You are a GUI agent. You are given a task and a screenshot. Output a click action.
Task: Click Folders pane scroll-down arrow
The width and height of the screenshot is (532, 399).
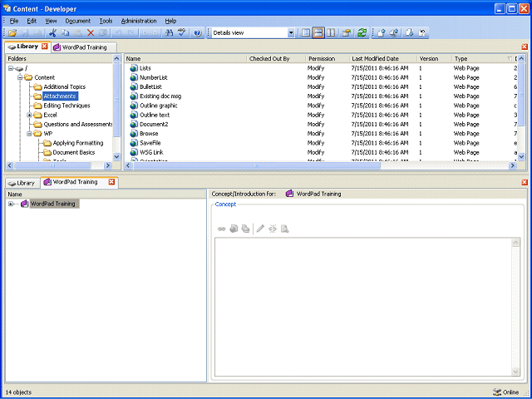point(116,156)
